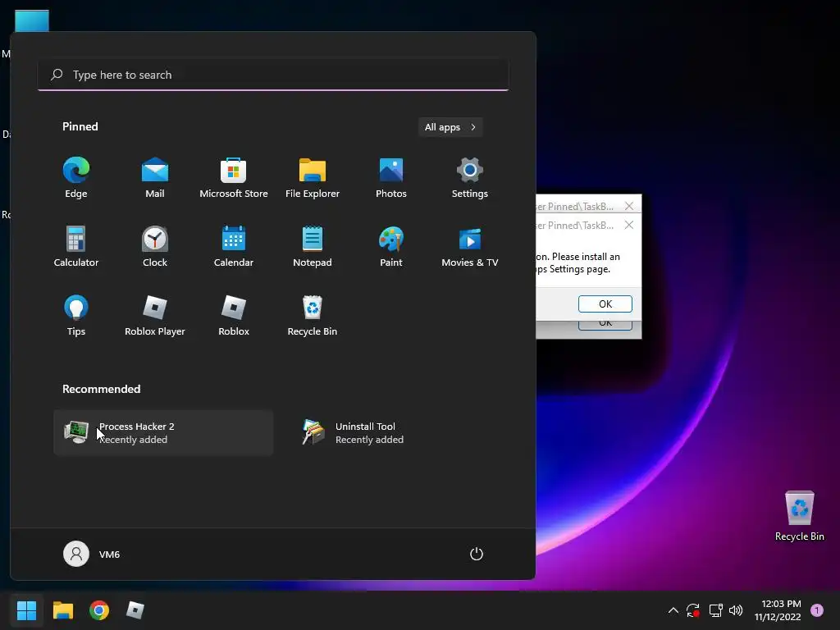Click OK in the rear error dialog
840x630 pixels.
tap(605, 325)
